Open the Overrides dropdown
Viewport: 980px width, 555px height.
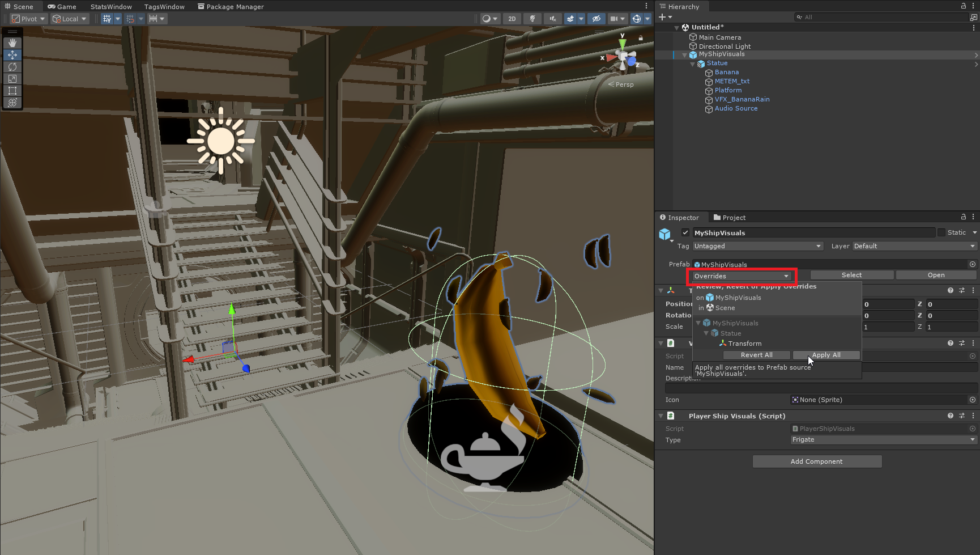741,276
